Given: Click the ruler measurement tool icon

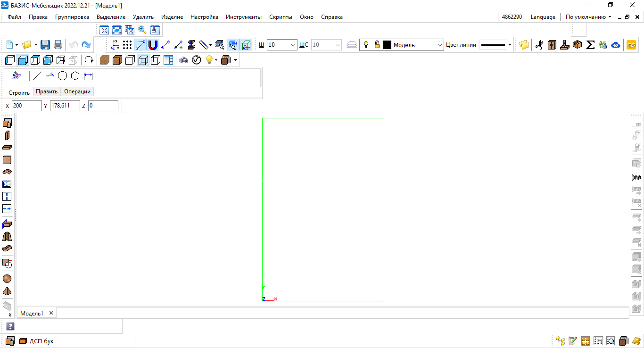Looking at the screenshot, I should 204,45.
